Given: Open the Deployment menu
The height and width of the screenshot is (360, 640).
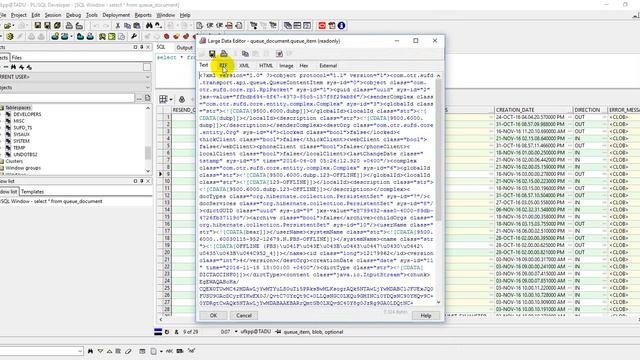Looking at the screenshot, I should (116, 15).
